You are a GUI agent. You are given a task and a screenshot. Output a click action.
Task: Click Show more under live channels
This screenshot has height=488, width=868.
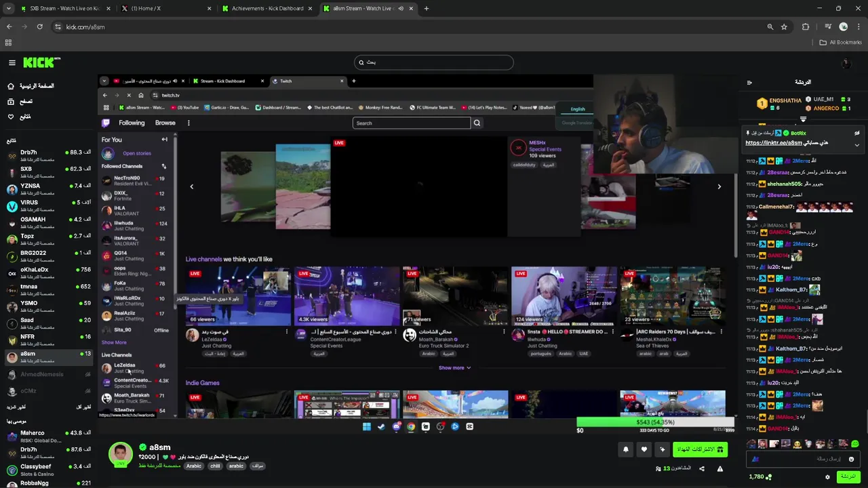tap(454, 368)
